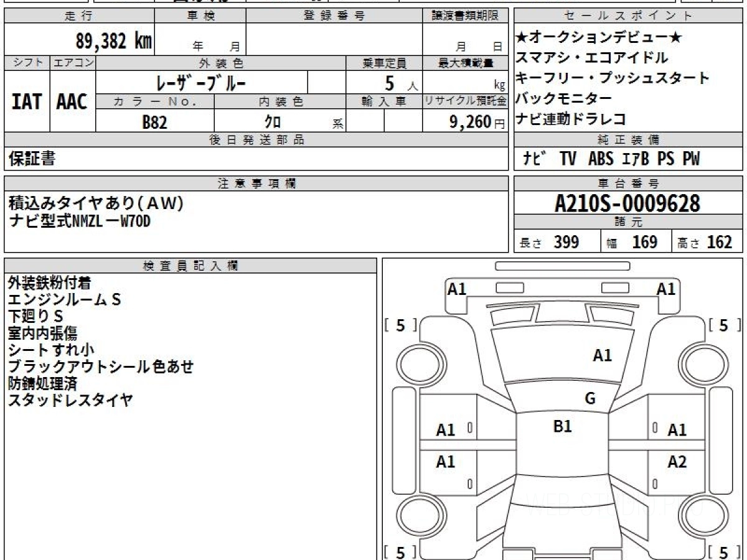747x560 pixels.
Task: Click the 内装色 interior color header
Action: pyautogui.click(x=280, y=102)
